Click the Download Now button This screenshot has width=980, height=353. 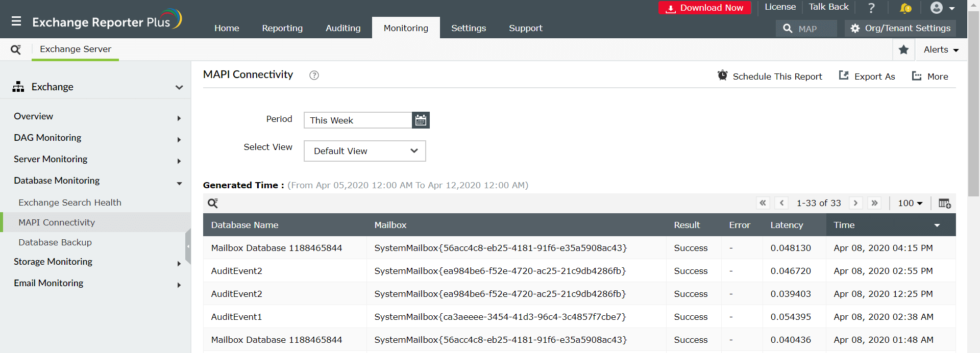click(x=704, y=8)
